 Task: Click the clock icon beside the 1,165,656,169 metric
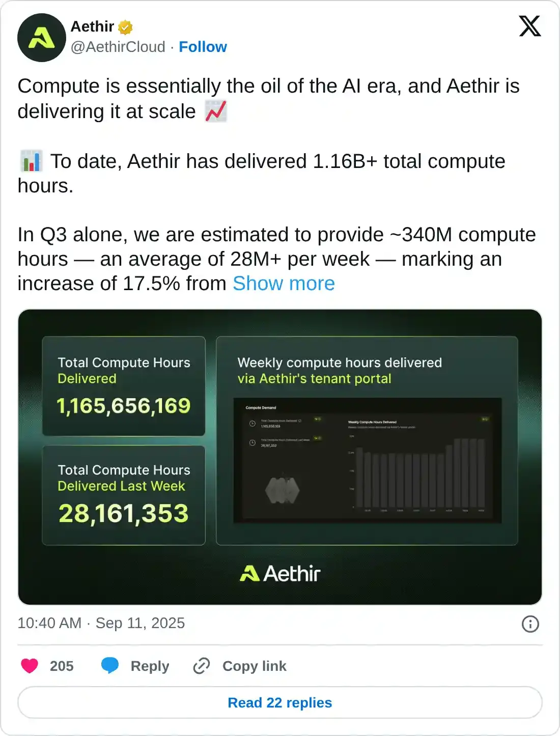(252, 423)
